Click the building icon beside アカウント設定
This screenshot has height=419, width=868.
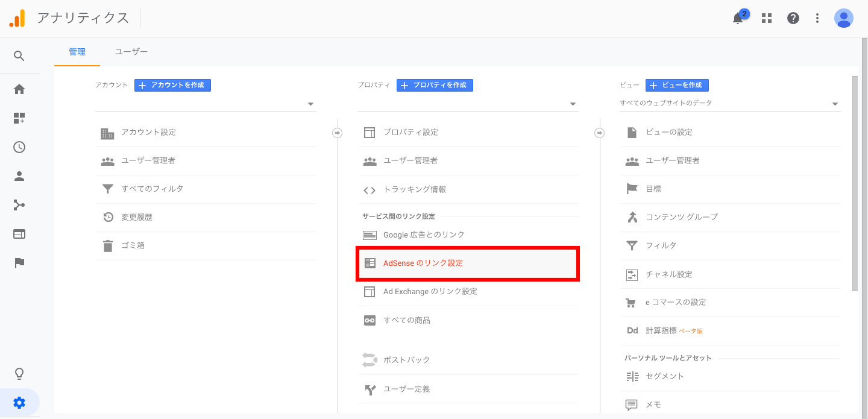click(x=107, y=133)
